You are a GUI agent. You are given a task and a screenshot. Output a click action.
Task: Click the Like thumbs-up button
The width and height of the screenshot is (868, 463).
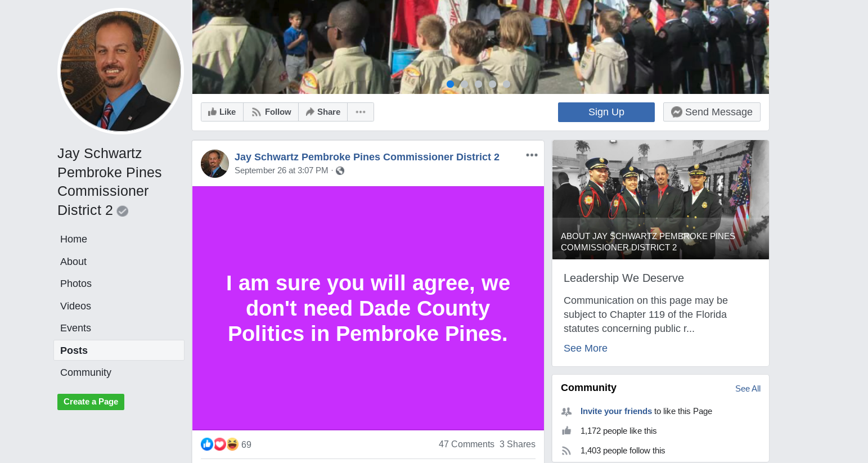[x=222, y=112]
